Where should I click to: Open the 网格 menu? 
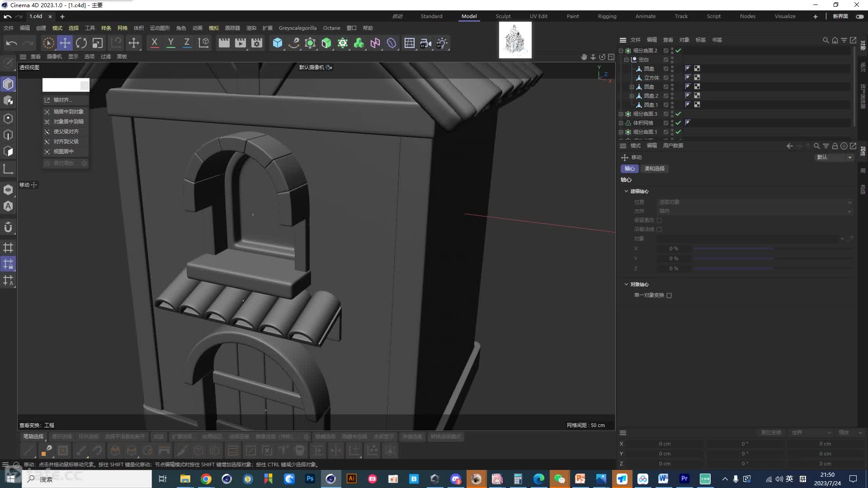point(123,28)
